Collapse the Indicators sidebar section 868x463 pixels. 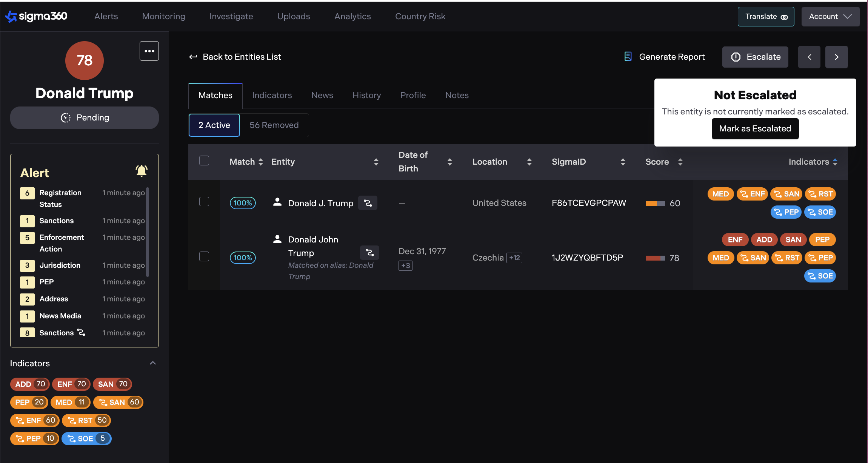point(153,363)
